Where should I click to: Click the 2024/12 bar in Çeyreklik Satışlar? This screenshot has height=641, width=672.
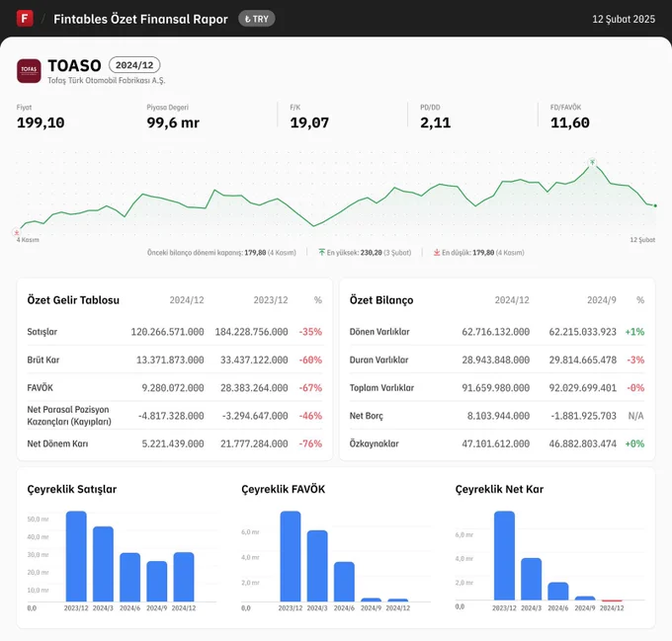click(184, 577)
